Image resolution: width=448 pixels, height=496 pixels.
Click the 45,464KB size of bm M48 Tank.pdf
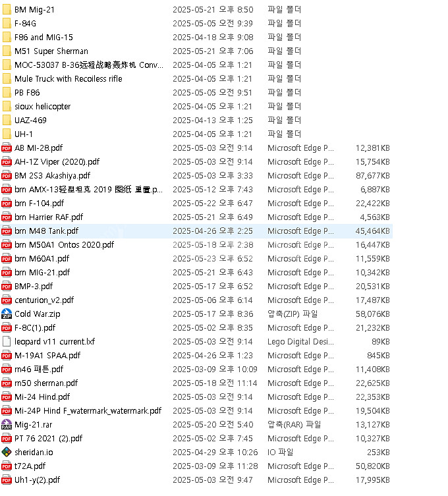[373, 231]
